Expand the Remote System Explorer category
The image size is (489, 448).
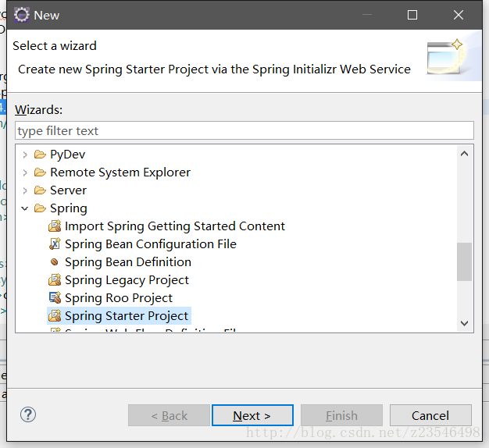click(x=25, y=172)
